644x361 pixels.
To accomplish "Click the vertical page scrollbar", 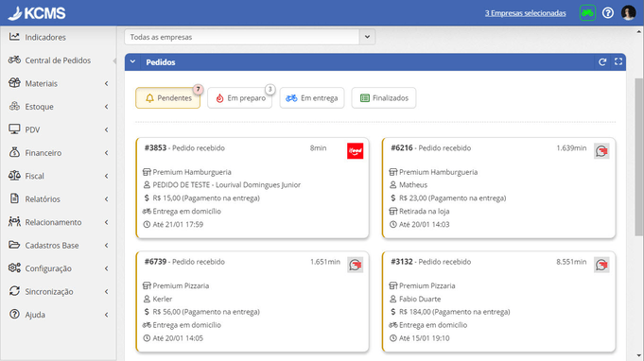I will pyautogui.click(x=639, y=157).
